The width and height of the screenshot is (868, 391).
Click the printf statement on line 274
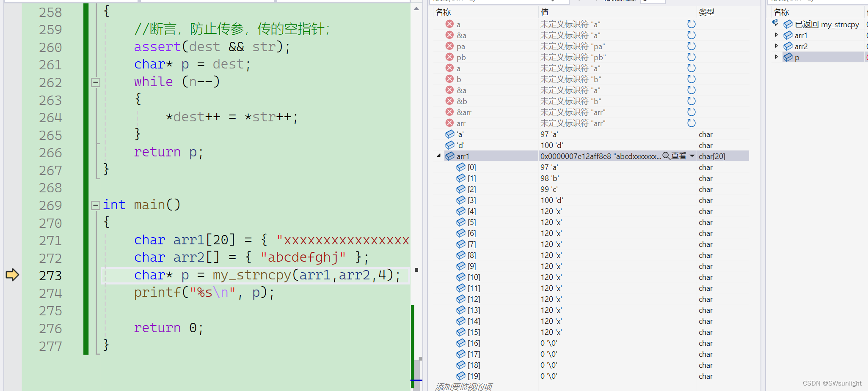point(204,293)
